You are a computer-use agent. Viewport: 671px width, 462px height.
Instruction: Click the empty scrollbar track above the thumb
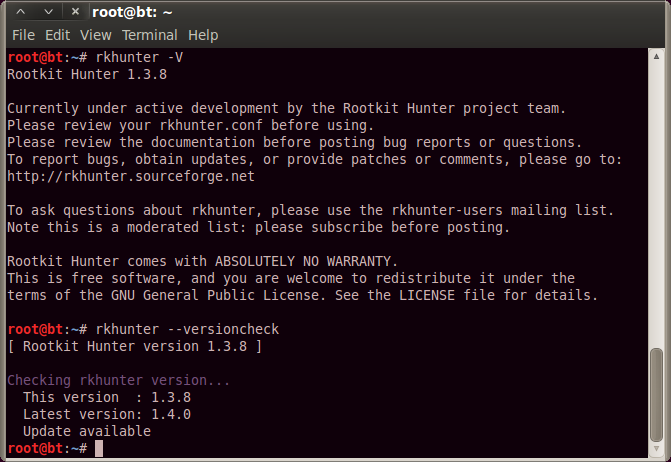click(x=656, y=205)
